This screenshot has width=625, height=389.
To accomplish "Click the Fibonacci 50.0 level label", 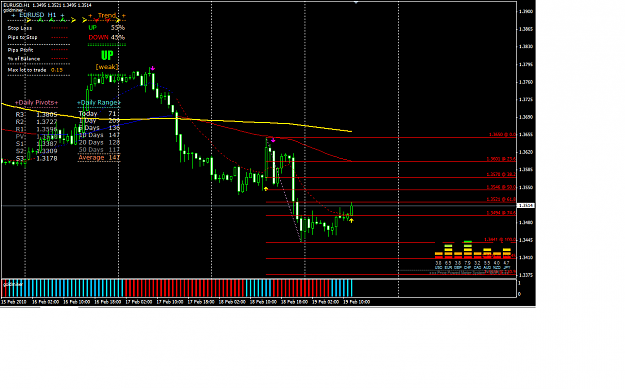I will 501,187.
